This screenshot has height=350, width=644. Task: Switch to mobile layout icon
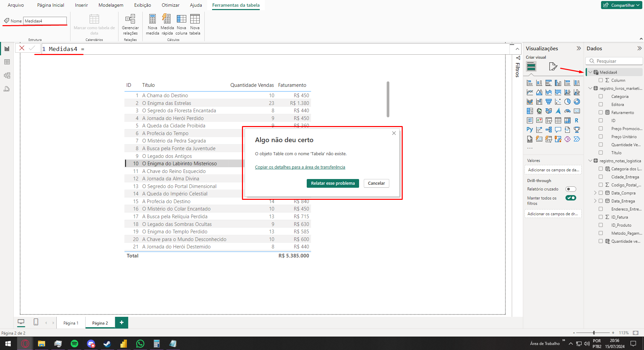pos(36,322)
